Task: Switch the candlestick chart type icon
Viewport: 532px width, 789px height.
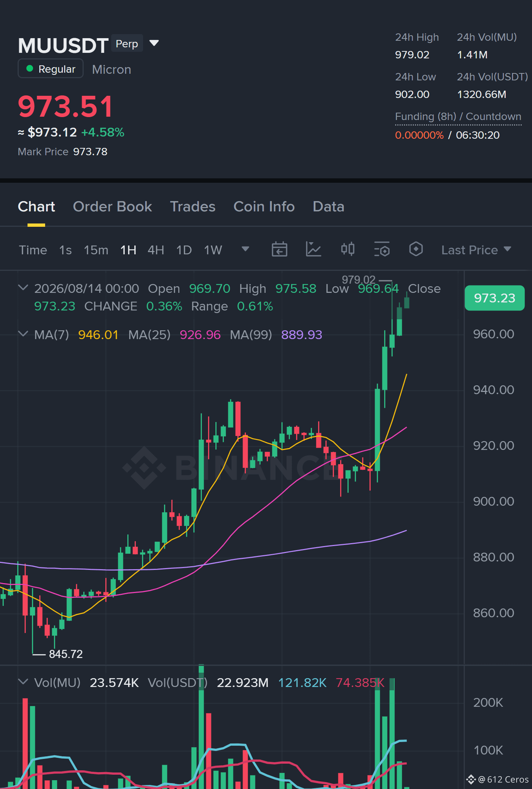Action: pyautogui.click(x=347, y=250)
